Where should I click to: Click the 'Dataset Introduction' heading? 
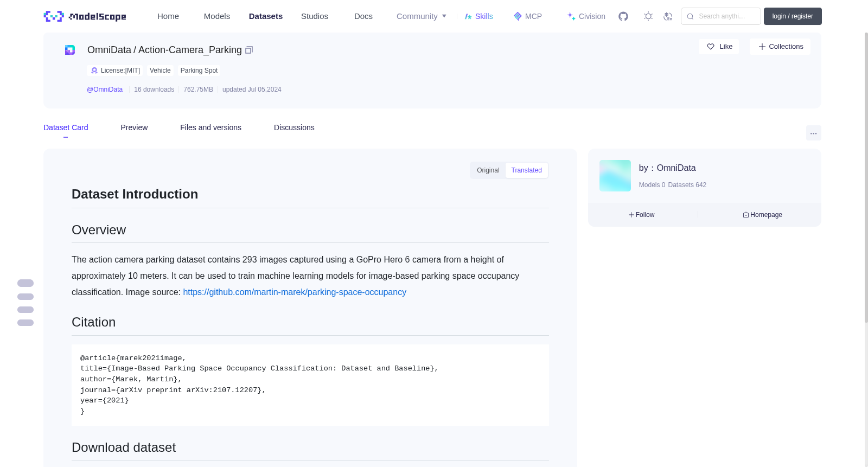[135, 194]
